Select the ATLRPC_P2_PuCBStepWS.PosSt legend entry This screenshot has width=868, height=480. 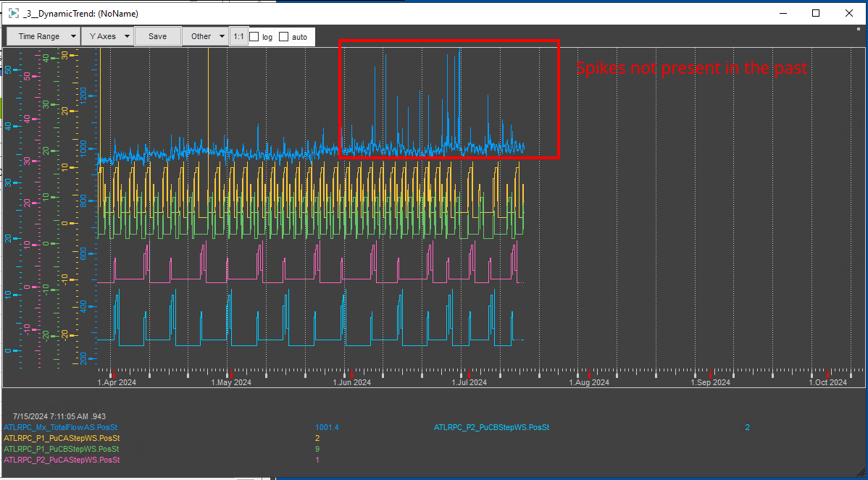point(491,427)
